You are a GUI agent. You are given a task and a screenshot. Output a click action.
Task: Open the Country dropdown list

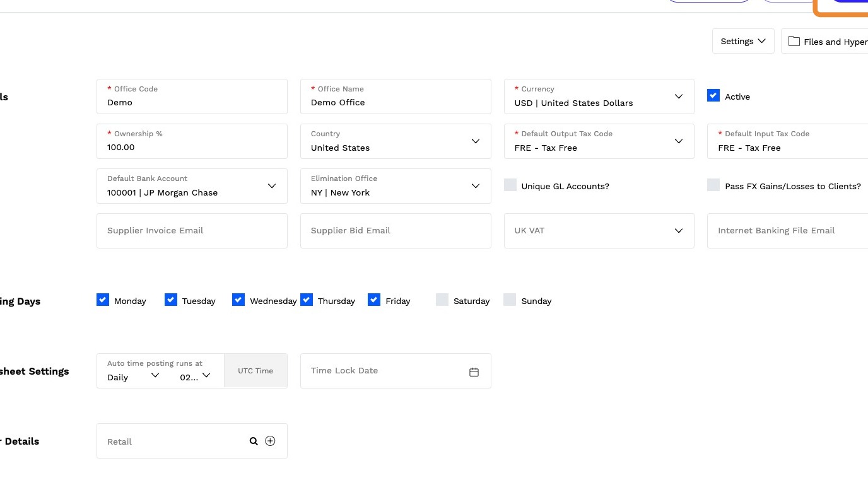pos(475,141)
